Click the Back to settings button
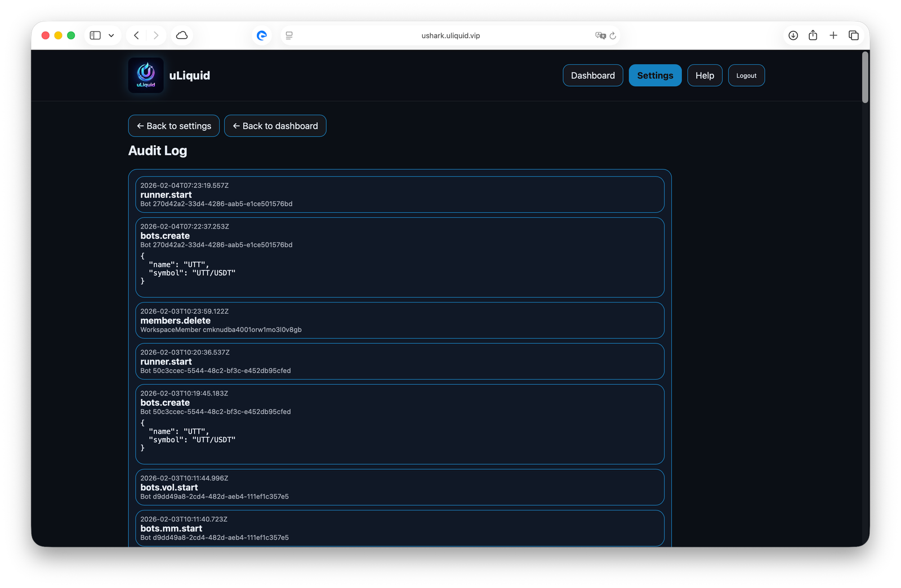The image size is (901, 588). [173, 125]
